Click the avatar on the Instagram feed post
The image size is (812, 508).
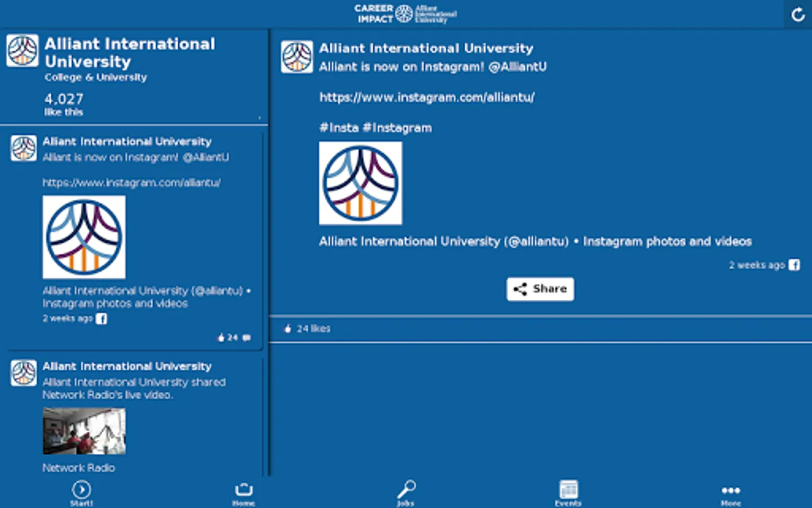(24, 148)
